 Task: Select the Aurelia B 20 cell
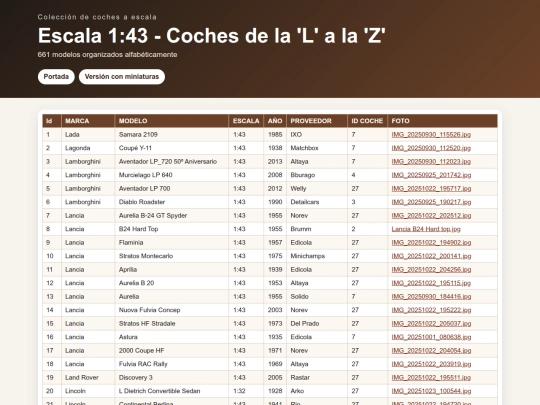pyautogui.click(x=172, y=283)
